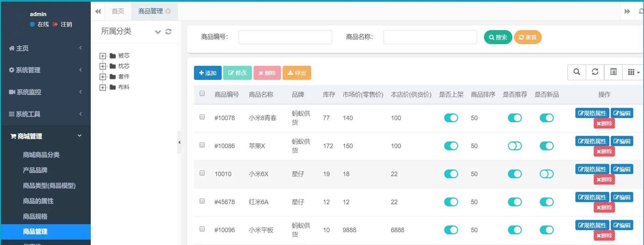Open the columns dropdown grid button

pyautogui.click(x=633, y=72)
